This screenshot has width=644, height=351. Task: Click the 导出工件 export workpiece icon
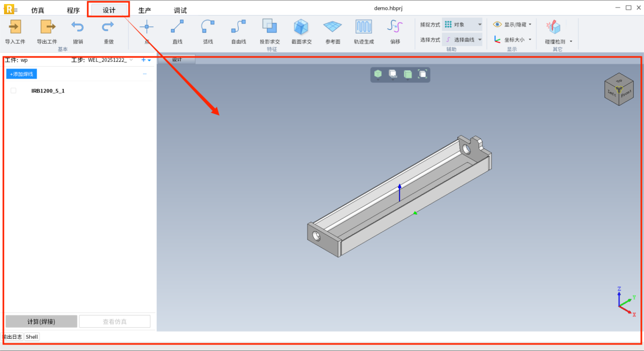47,27
